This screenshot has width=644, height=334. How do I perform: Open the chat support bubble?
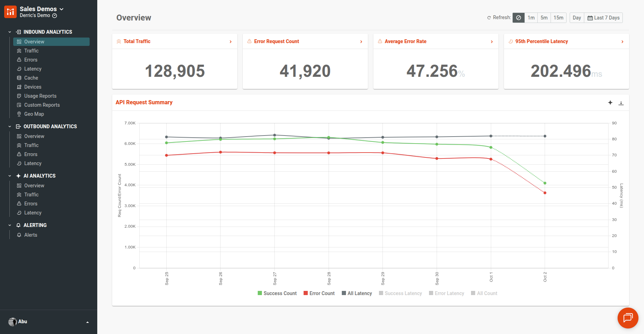[x=628, y=318]
